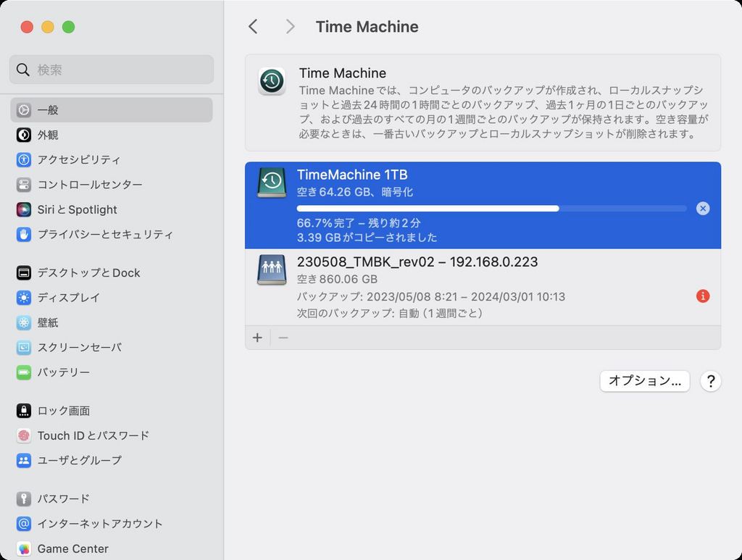This screenshot has width=742, height=560.
Task: Open the オプション… button
Action: point(644,381)
